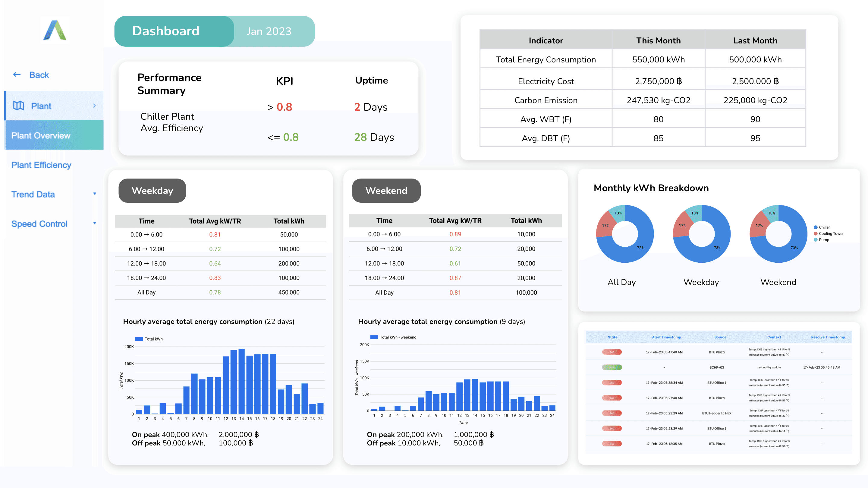Click the Weekend donut chart
The height and width of the screenshot is (488, 868).
(778, 234)
